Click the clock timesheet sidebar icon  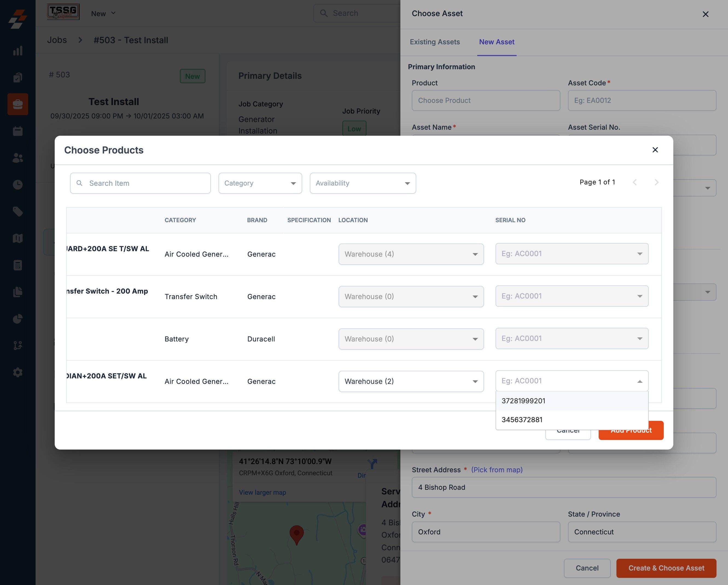pyautogui.click(x=18, y=184)
